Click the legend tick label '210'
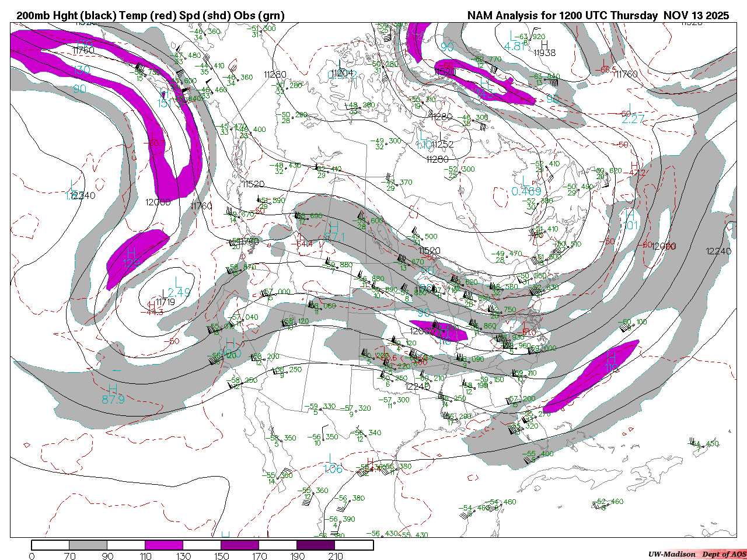Image resolution: width=747 pixels, height=560 pixels. click(335, 556)
